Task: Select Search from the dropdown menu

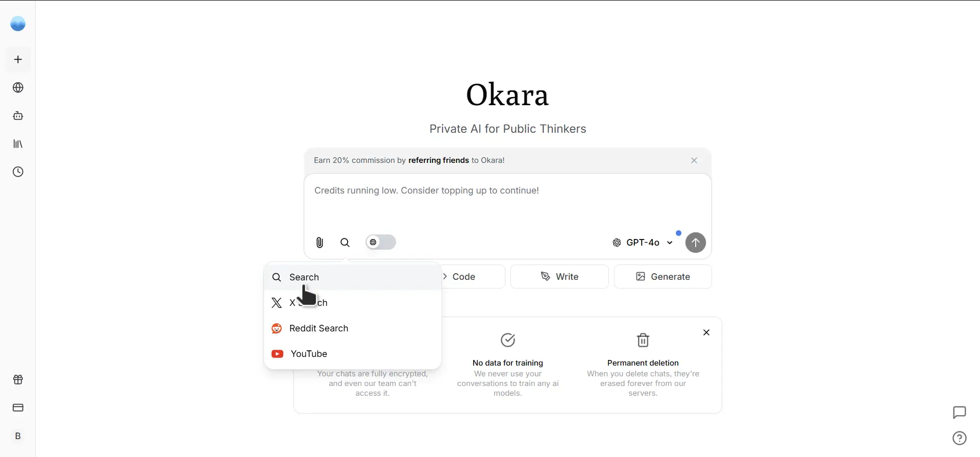Action: pyautogui.click(x=353, y=277)
